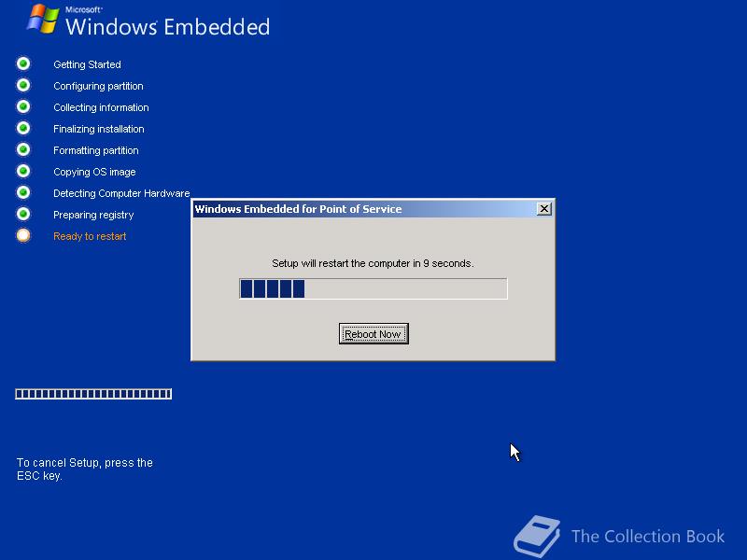Click the dialog title bar text
The width and height of the screenshot is (747, 560).
pyautogui.click(x=298, y=209)
